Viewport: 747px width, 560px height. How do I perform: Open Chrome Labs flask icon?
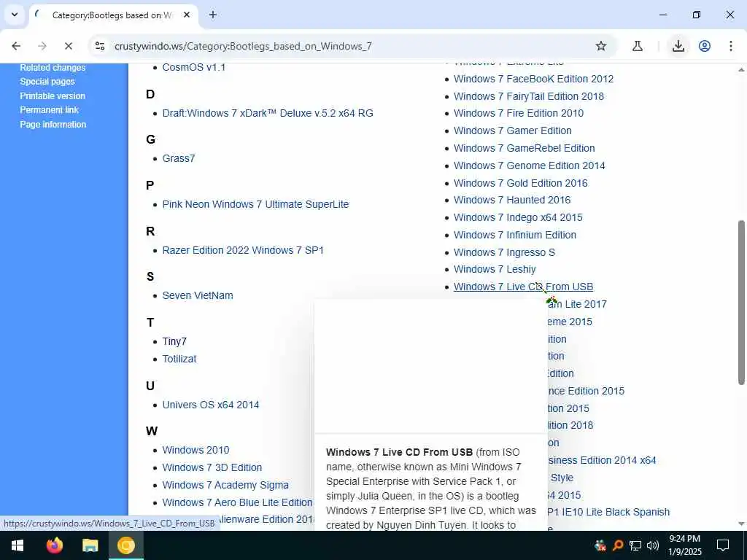[x=638, y=46]
